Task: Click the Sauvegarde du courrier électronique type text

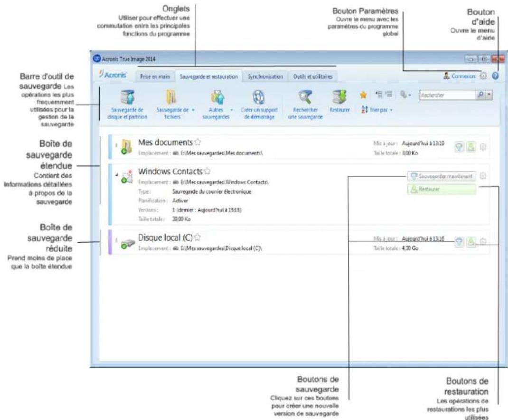Action: click(x=212, y=191)
